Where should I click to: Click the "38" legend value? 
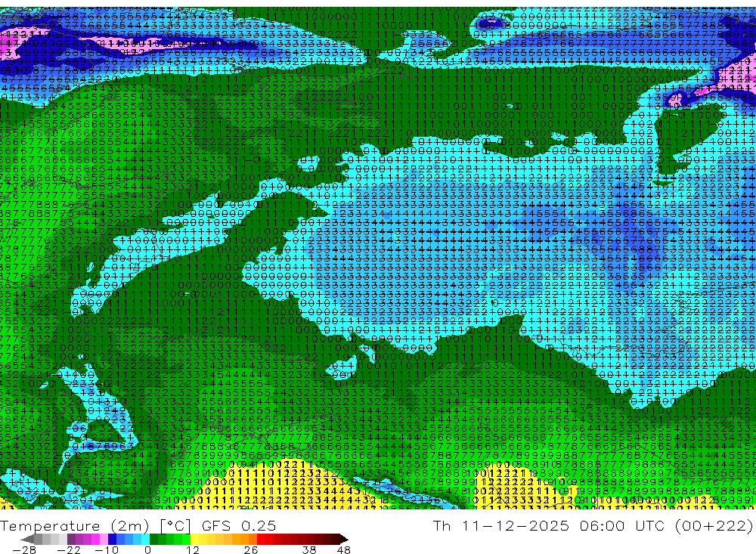[309, 549]
